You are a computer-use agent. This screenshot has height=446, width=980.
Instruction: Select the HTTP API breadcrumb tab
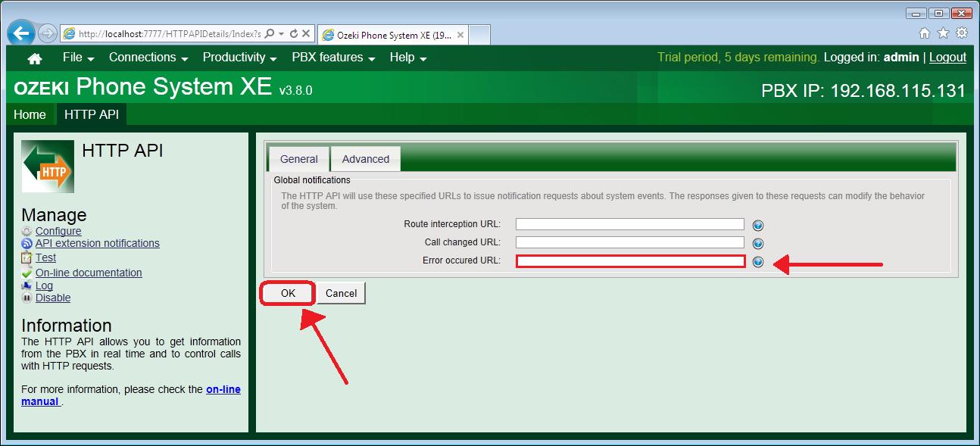tap(91, 114)
